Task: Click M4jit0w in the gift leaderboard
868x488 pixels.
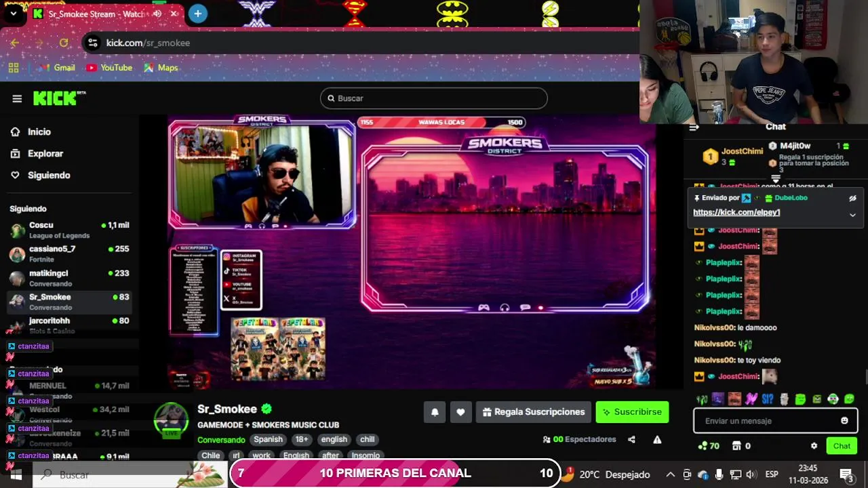Action: (x=795, y=146)
